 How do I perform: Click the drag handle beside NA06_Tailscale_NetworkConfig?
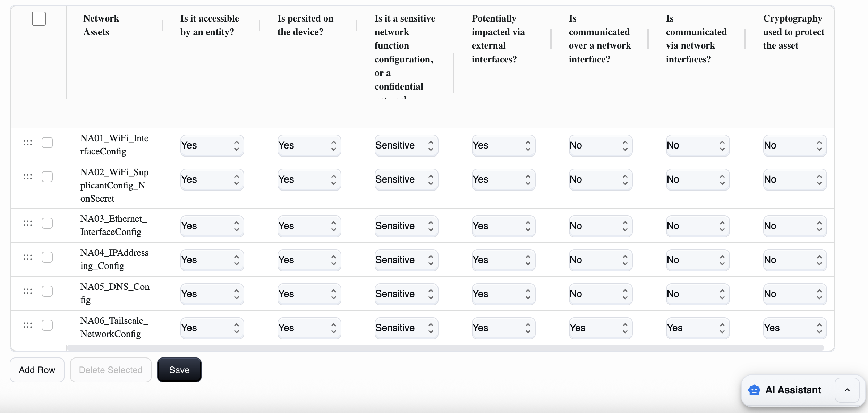coord(27,325)
